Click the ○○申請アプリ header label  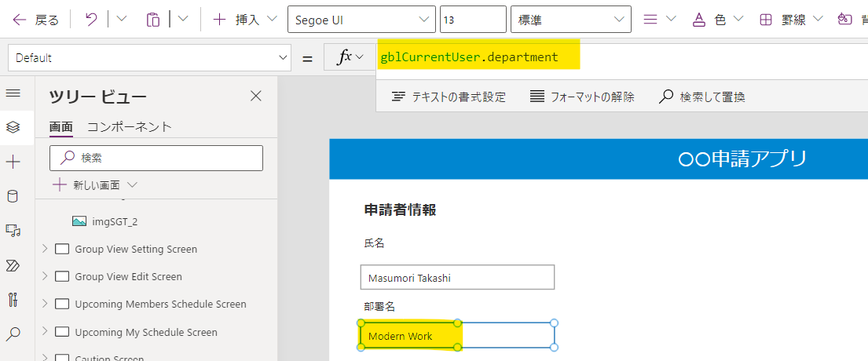tap(742, 159)
